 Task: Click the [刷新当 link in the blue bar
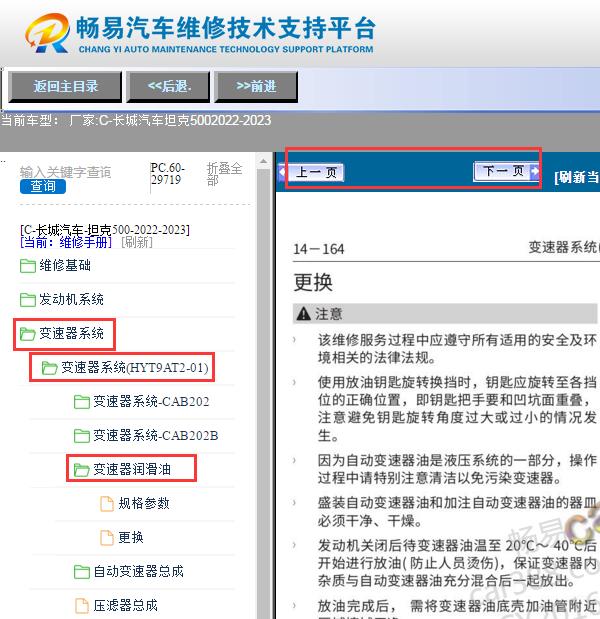point(576,177)
